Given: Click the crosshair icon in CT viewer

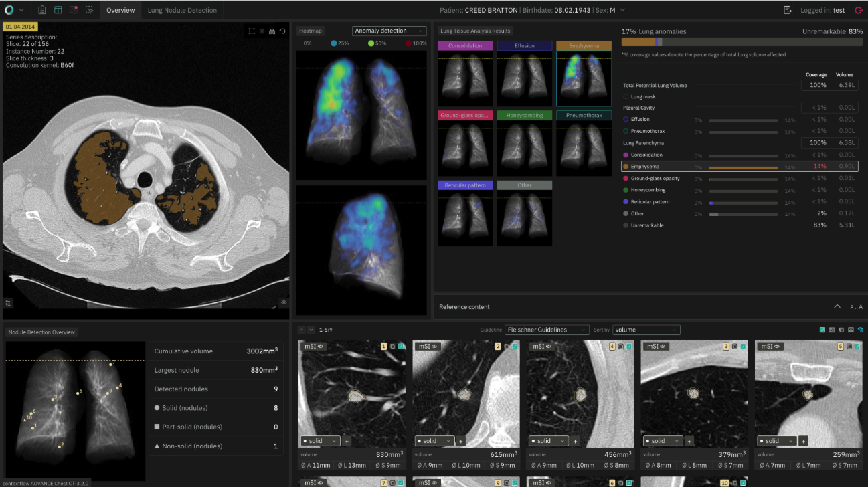Looking at the screenshot, I should [x=262, y=31].
